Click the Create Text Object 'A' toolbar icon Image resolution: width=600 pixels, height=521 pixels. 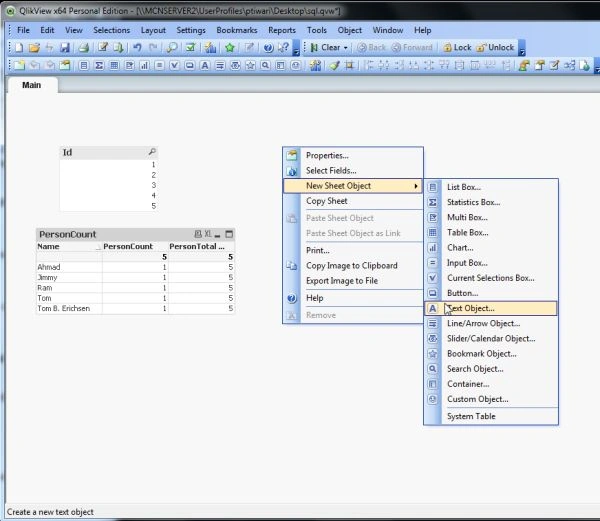[205, 65]
